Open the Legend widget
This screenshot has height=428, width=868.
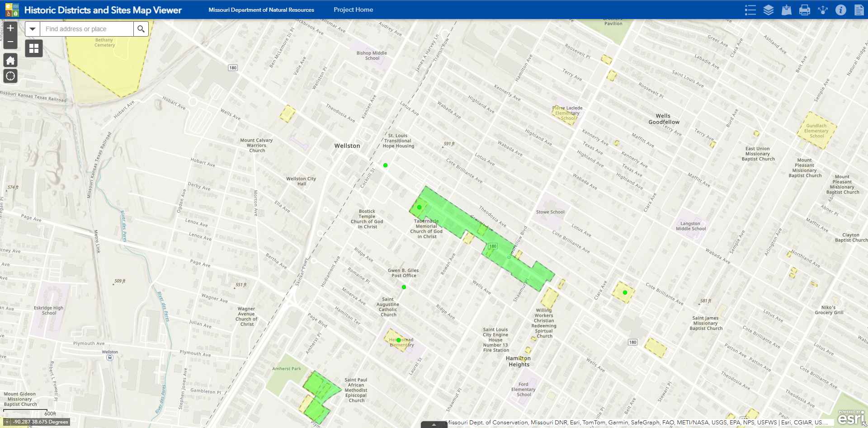(x=750, y=10)
